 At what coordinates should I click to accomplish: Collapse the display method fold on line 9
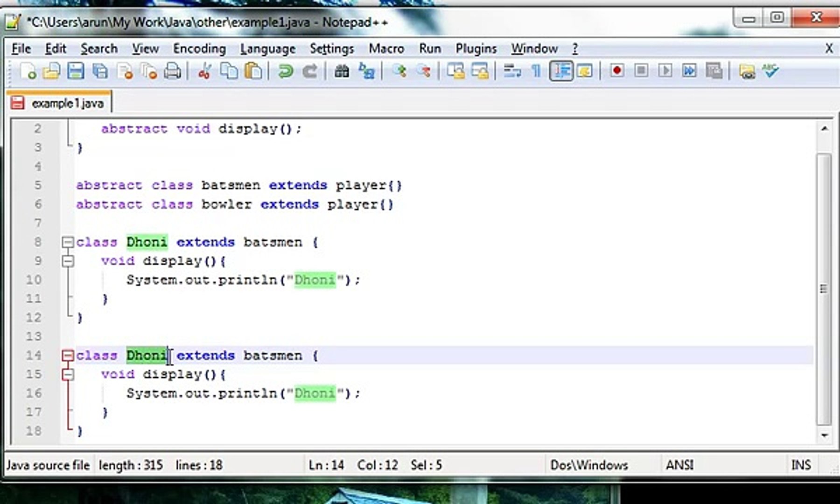pos(68,261)
